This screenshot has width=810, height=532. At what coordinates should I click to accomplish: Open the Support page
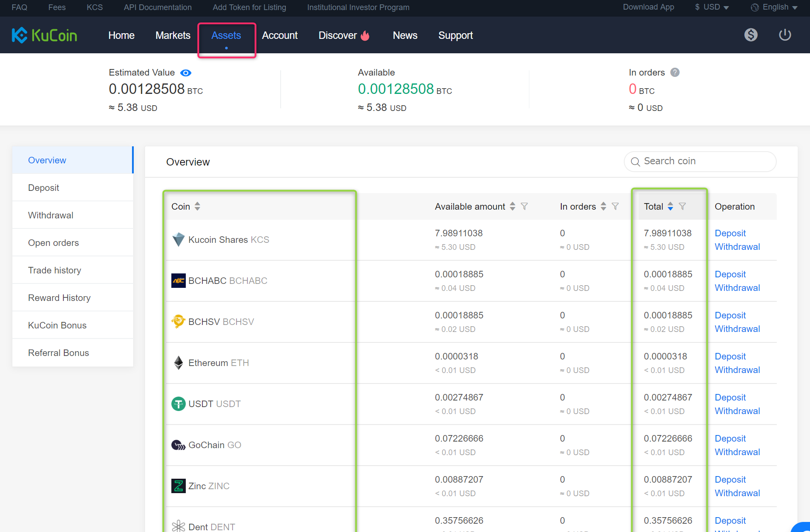coord(455,35)
